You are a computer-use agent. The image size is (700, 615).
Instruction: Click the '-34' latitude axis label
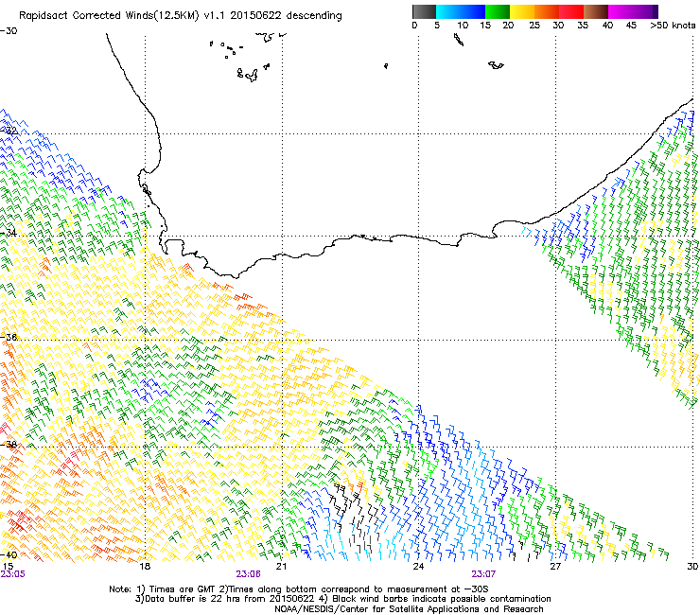9,233
